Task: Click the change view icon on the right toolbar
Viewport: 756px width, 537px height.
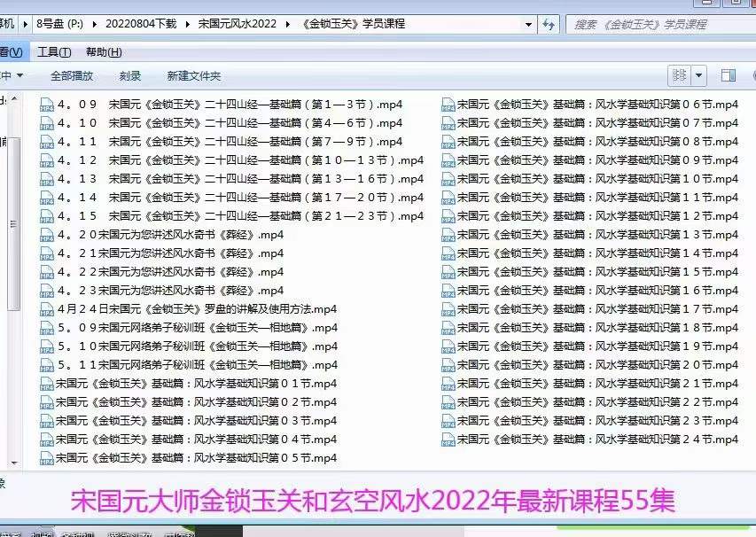Action: click(679, 76)
